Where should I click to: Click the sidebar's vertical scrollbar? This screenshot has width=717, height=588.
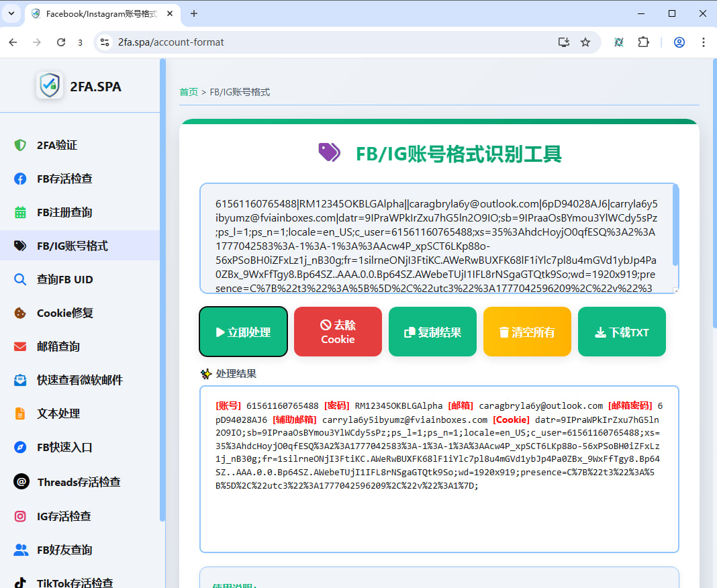pos(162,289)
